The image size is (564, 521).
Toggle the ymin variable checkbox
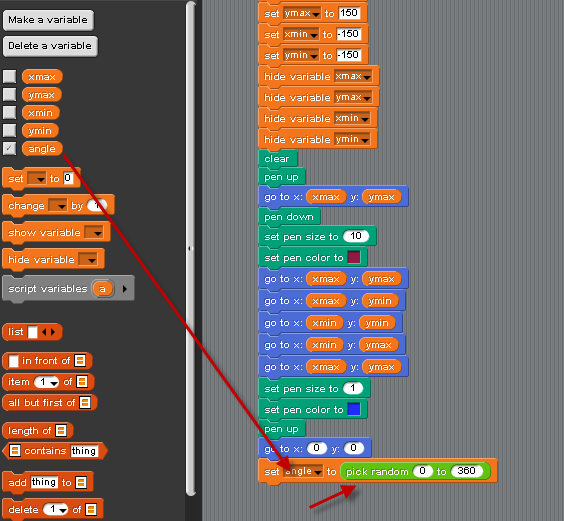point(9,131)
